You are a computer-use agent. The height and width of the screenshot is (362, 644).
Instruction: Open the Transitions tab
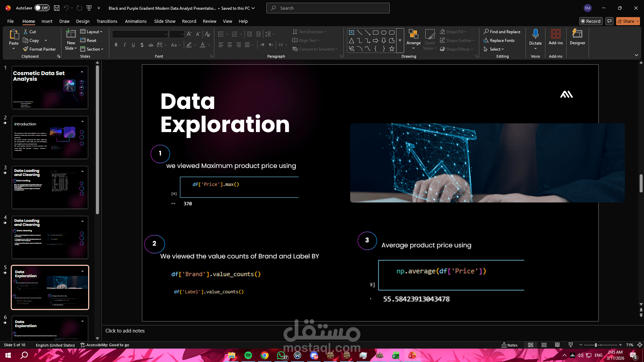(x=107, y=21)
